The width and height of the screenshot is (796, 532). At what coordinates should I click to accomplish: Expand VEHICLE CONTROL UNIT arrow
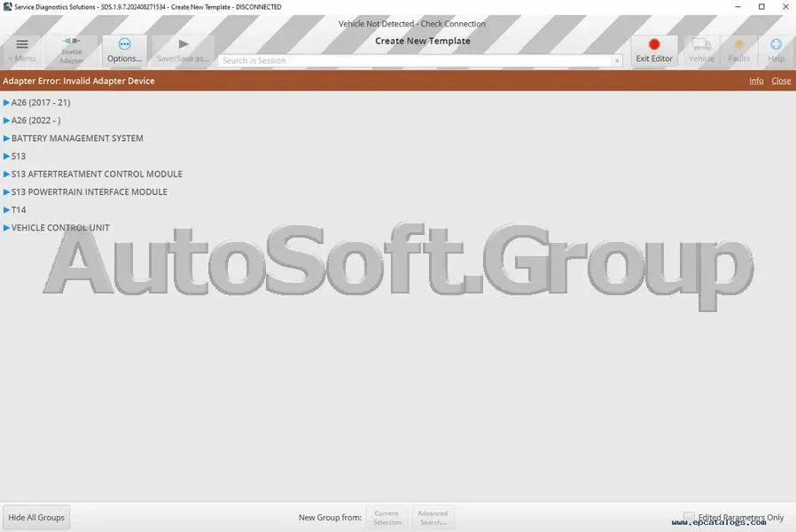tap(6, 228)
